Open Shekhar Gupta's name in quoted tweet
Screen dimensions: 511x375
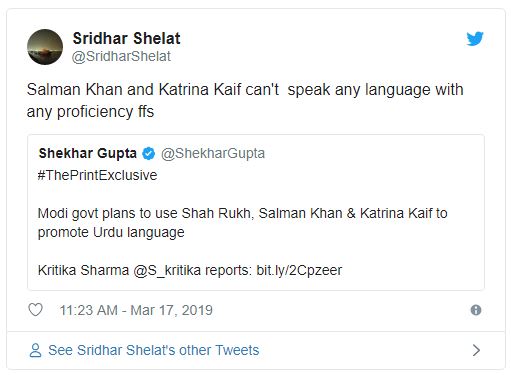pos(88,153)
